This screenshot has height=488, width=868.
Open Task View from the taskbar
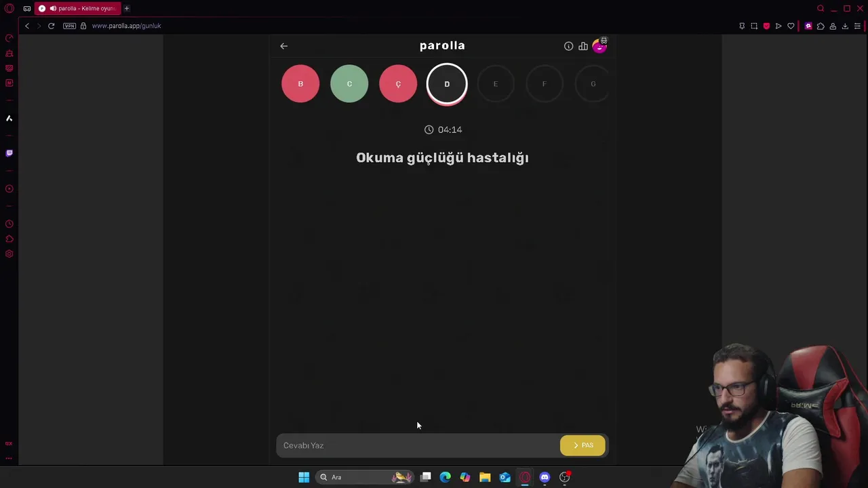pos(426,477)
